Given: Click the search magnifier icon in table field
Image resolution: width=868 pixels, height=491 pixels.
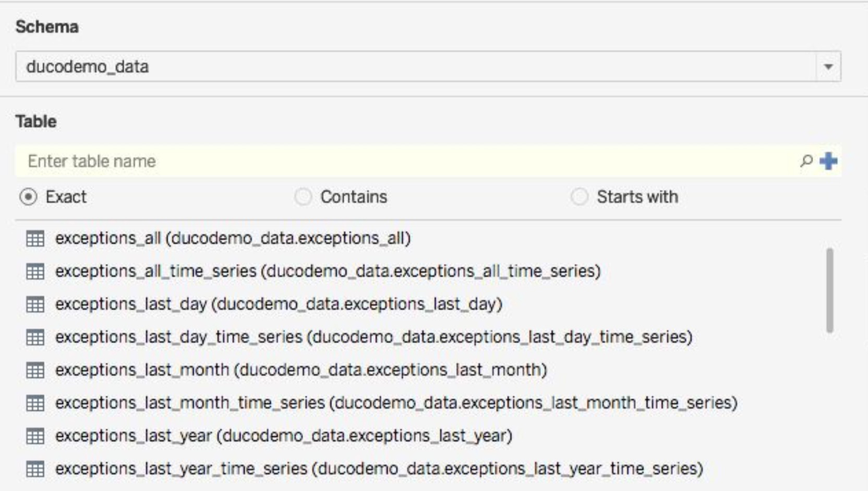Looking at the screenshot, I should (x=806, y=161).
